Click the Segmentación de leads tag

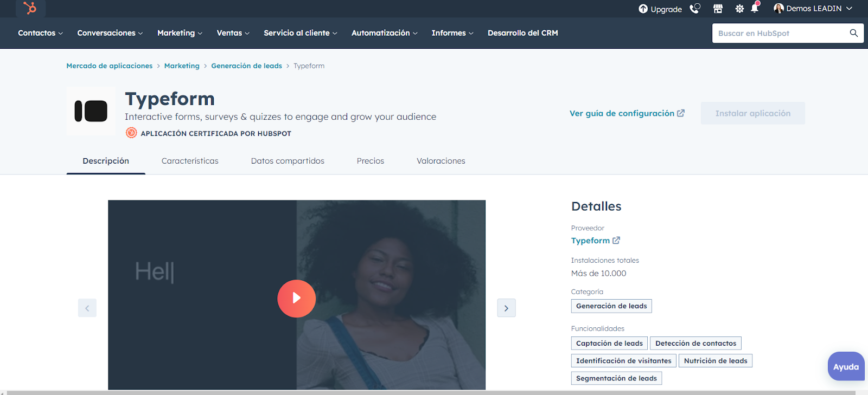pos(616,378)
